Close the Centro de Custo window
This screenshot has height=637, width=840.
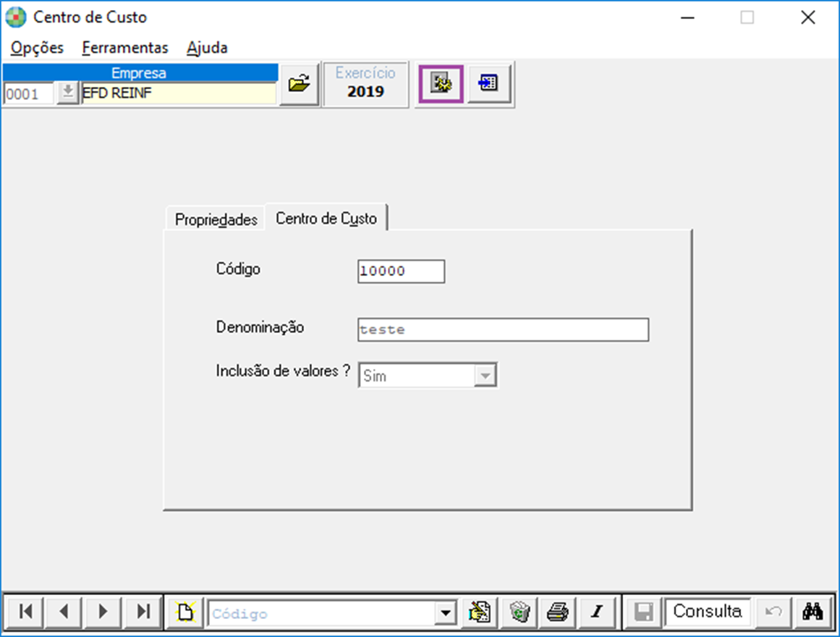(808, 17)
